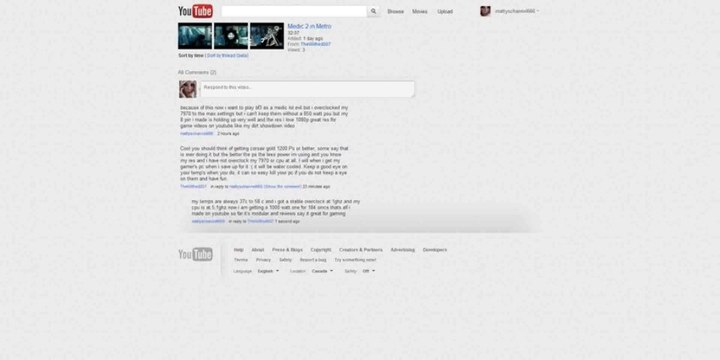Open the Help footer link

point(239,250)
